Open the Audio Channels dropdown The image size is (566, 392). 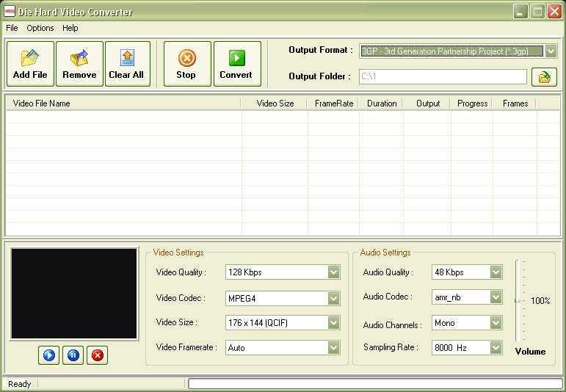tap(496, 323)
